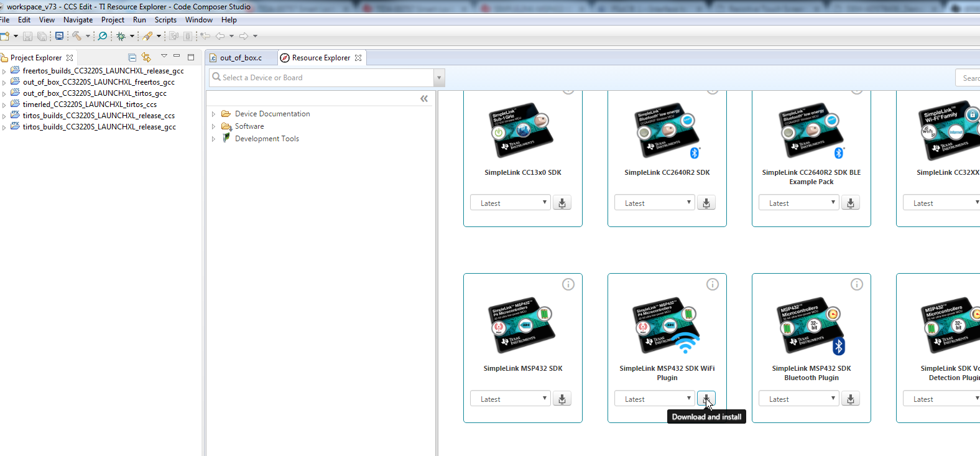Open version dropdown for SimpleLink CC13x0 SDK
The width and height of the screenshot is (980, 456).
(511, 203)
